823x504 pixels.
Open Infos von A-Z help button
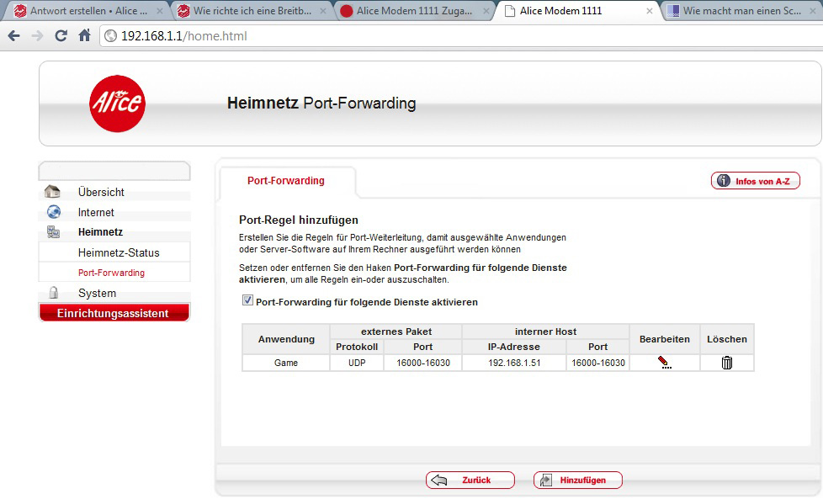(755, 181)
